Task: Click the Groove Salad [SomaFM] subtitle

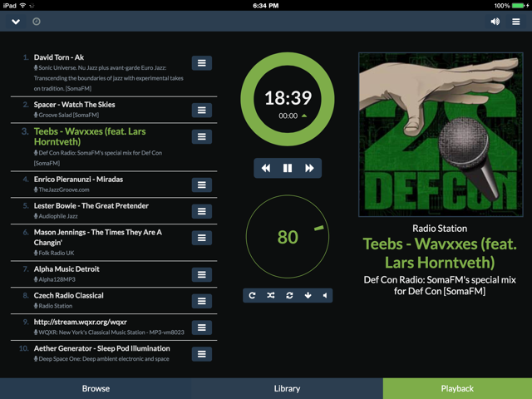Action: point(66,115)
